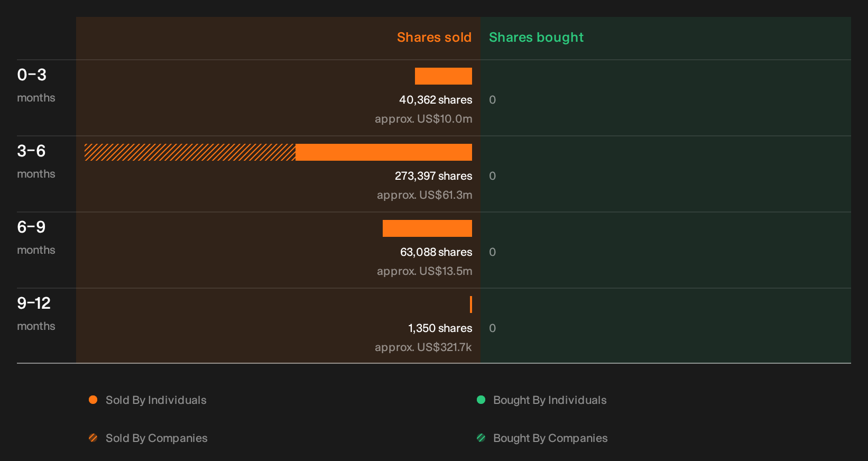Select the solid individuals portion of 3-6 months bar
The height and width of the screenshot is (461, 868).
coord(384,152)
